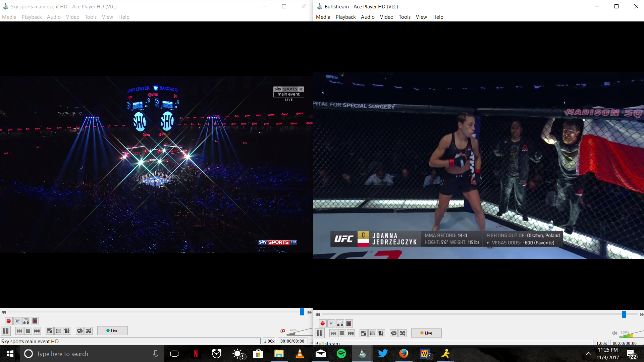Take a snapshot in Buffstream window

coord(331,323)
